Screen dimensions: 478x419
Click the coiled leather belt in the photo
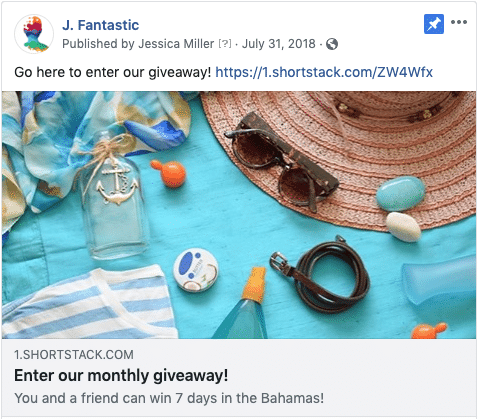click(x=321, y=273)
